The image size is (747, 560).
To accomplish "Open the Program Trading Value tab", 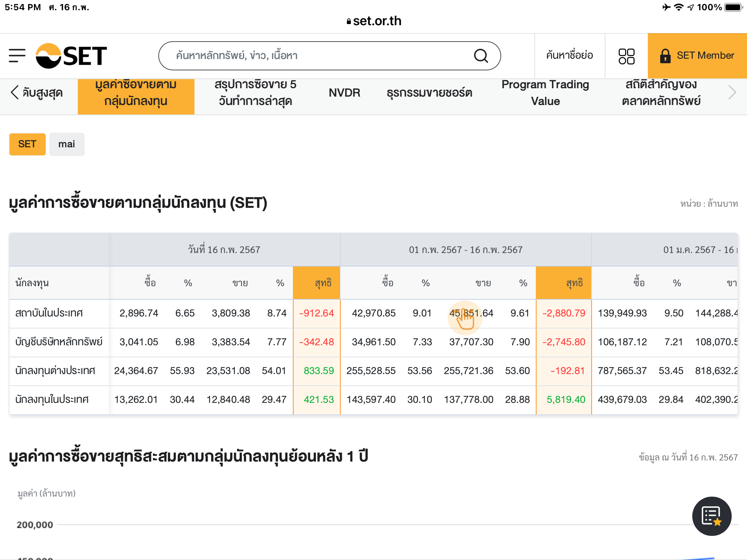I will [545, 93].
